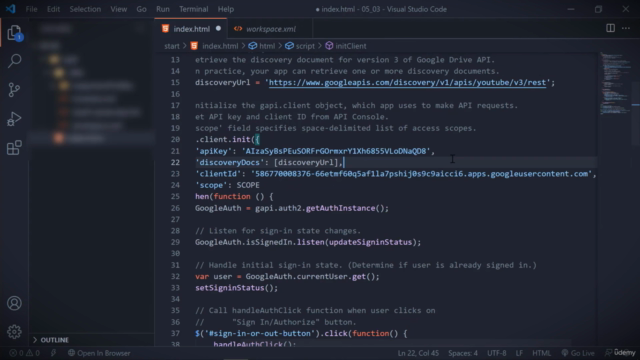Click the VS Code logo icon

pyautogui.click(x=11, y=9)
